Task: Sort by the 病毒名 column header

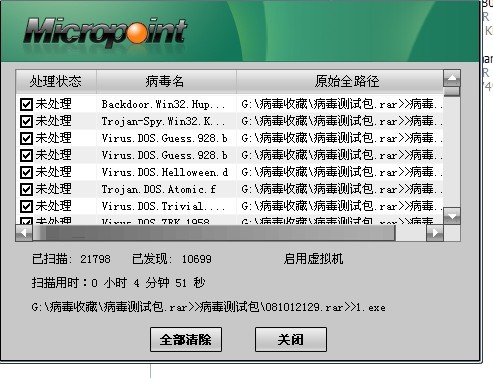Action: click(166, 81)
